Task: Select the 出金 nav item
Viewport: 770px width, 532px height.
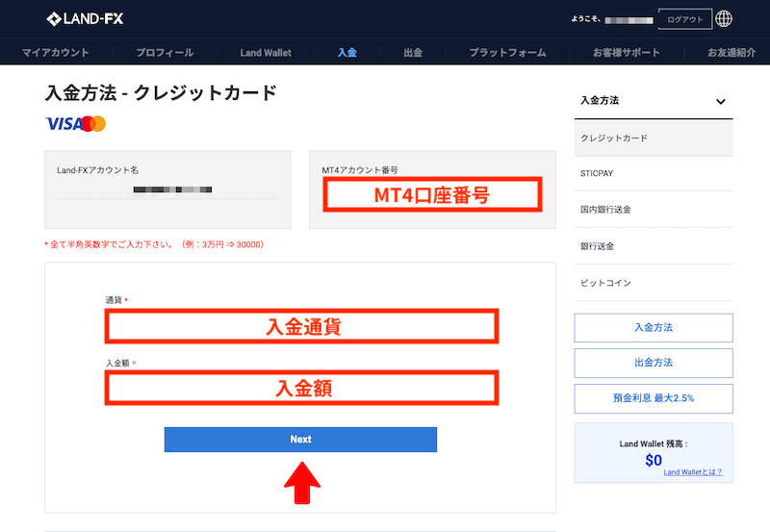Action: coord(413,53)
